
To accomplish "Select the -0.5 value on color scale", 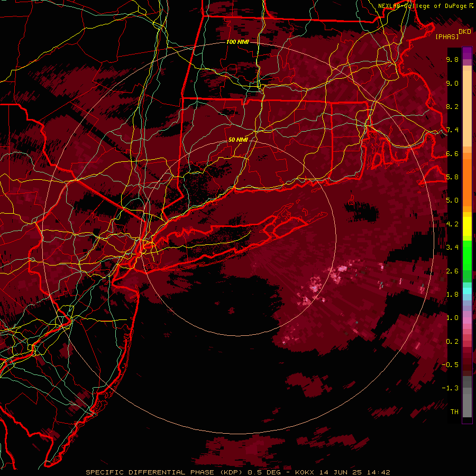I will (450, 365).
